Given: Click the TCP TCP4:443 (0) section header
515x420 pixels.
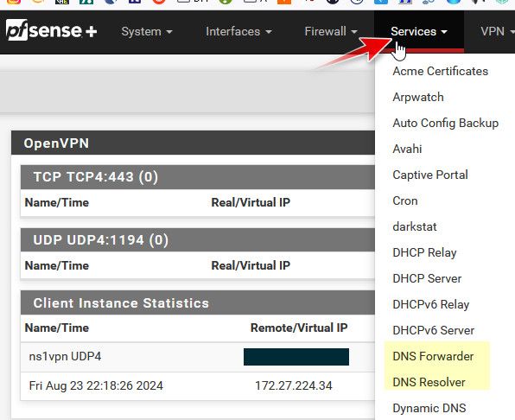Looking at the screenshot, I should pos(197,177).
